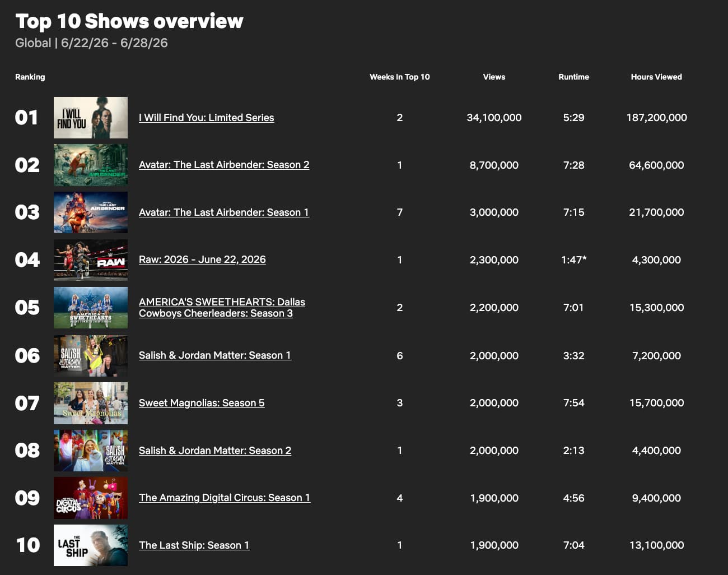Open Salish & Jordan Matter: Season 1 link
Screen dimensions: 728x575
(x=215, y=355)
